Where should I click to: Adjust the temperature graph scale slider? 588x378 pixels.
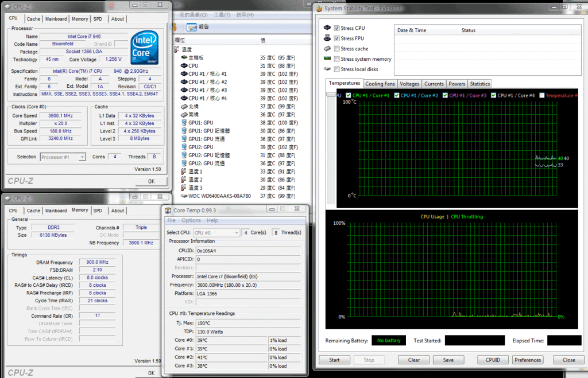(x=331, y=95)
